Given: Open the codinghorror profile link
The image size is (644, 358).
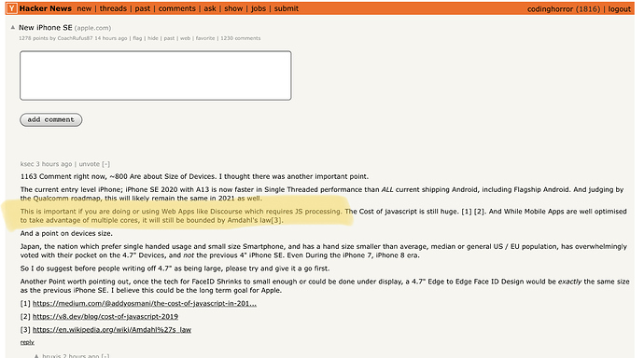Looking at the screenshot, I should click(550, 9).
